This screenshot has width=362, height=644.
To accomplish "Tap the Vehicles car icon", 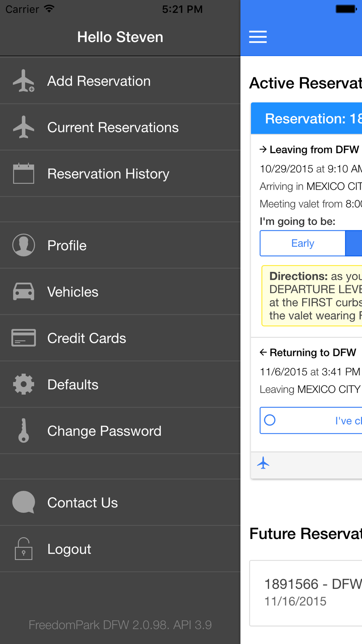I will click(24, 292).
